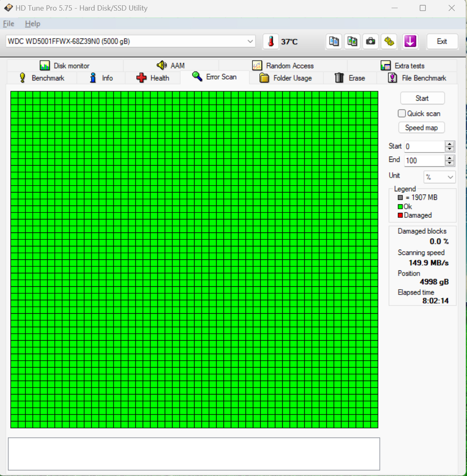Open the Help menu
The width and height of the screenshot is (467, 476).
point(33,24)
